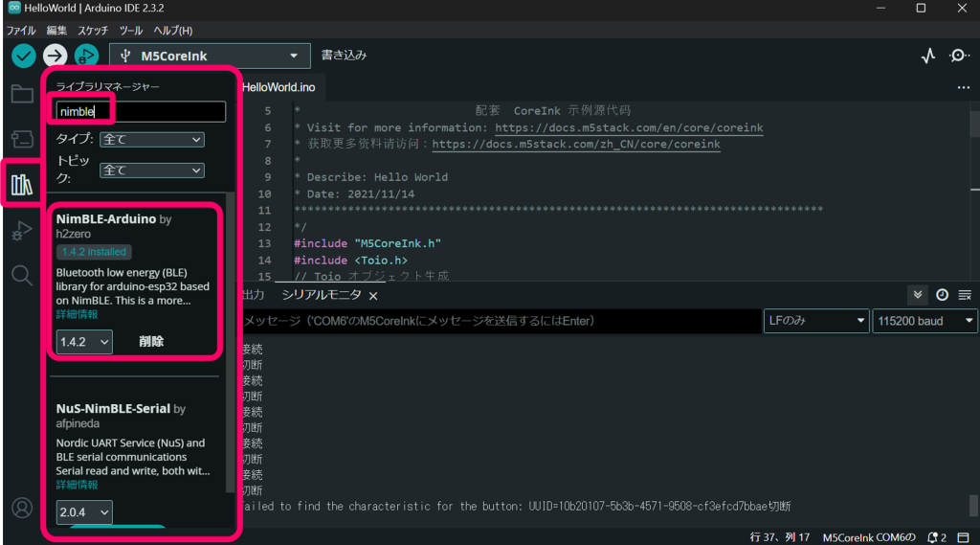Open the ツール menu
Image resolution: width=980 pixels, height=545 pixels.
pos(130,30)
